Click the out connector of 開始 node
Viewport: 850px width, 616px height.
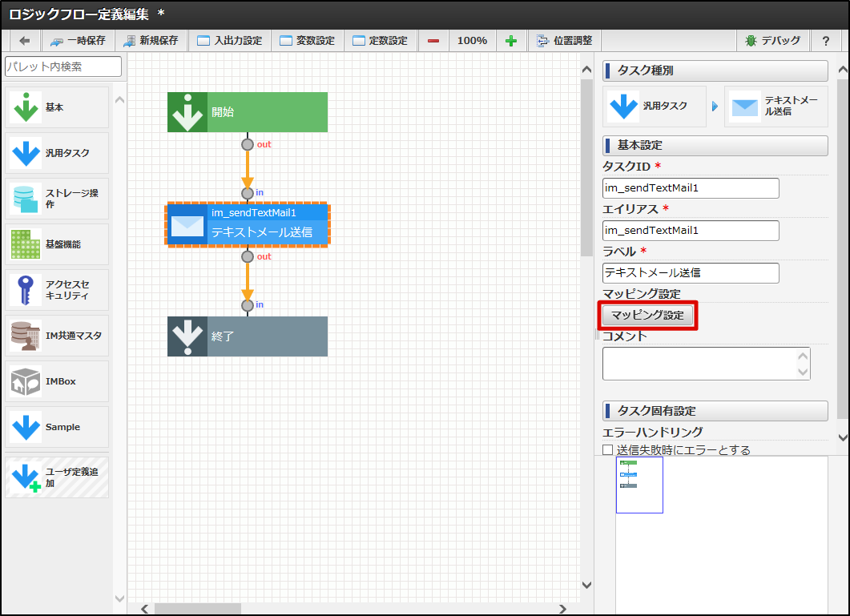[248, 144]
